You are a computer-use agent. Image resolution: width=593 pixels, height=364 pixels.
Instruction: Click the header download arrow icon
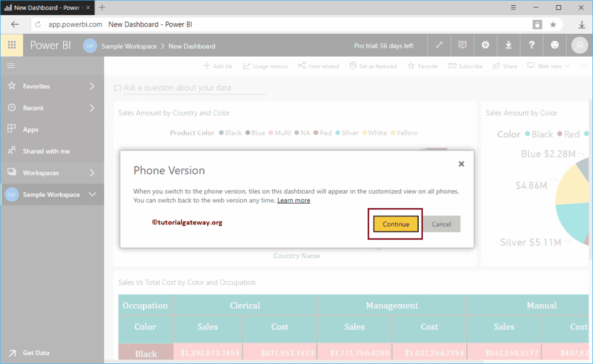click(x=508, y=45)
